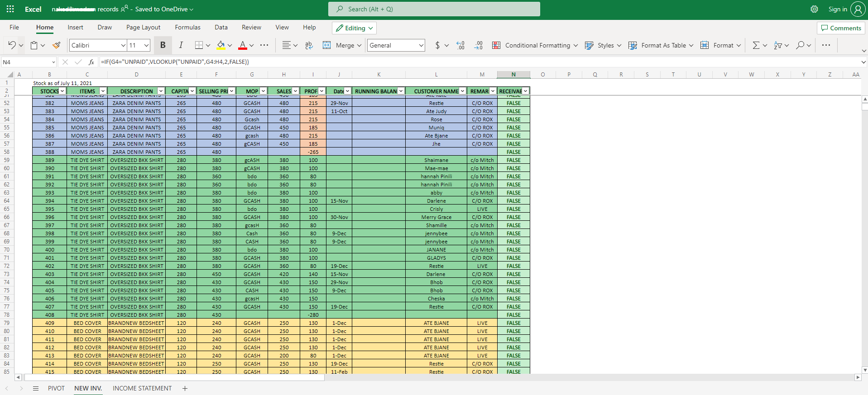Image resolution: width=868 pixels, height=395 pixels.
Task: Open cell Styles gallery
Action: point(603,45)
